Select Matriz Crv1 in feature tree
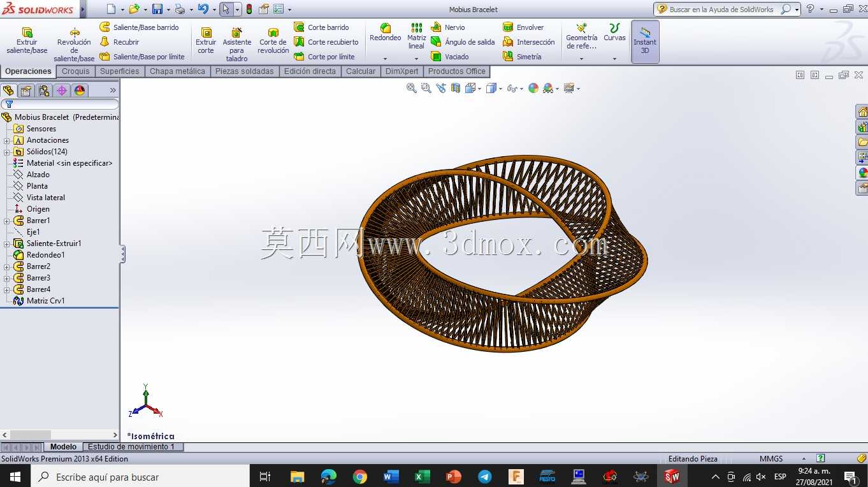 point(45,301)
